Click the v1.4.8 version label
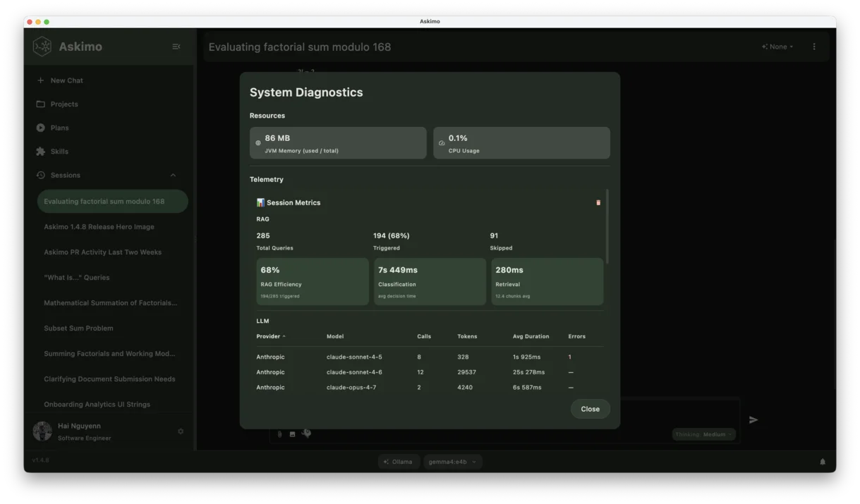Screen dimensions: 860x504 pos(41,460)
